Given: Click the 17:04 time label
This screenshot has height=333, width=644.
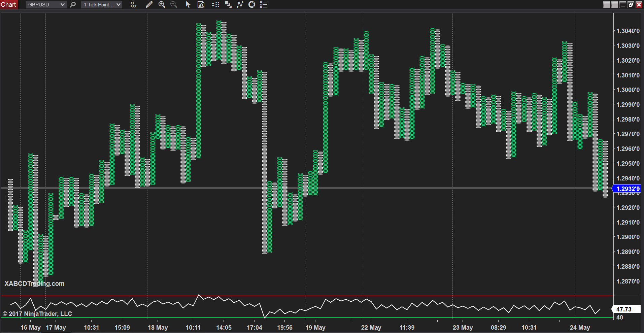Looking at the screenshot, I should pos(255,328).
